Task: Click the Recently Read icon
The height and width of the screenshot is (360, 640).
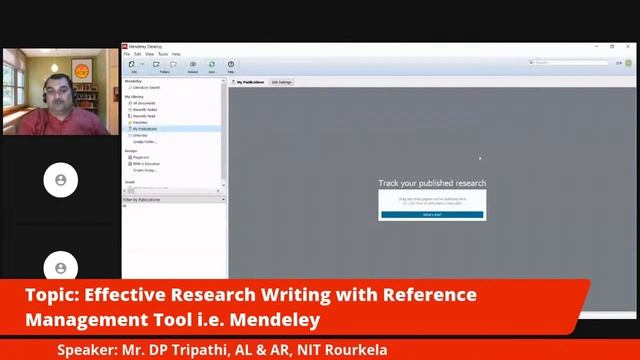Action: [x=130, y=116]
